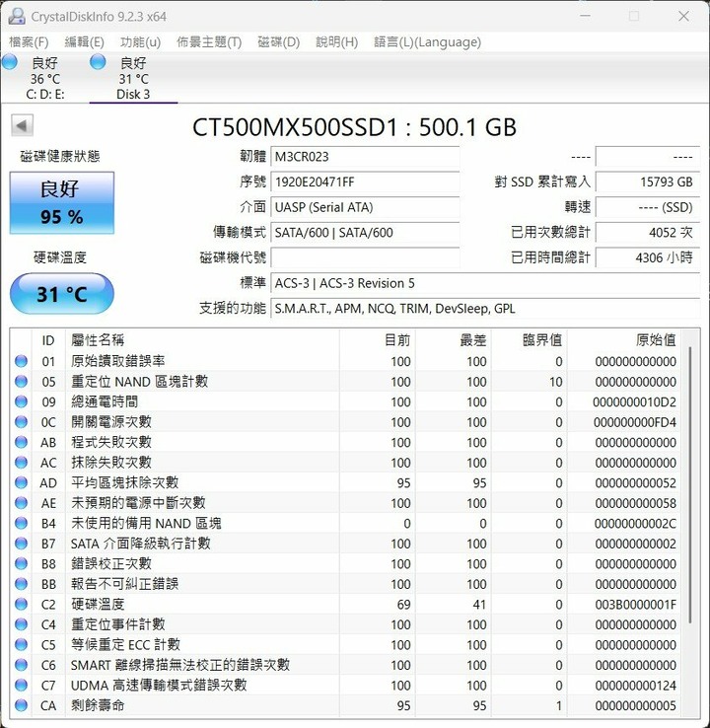This screenshot has height=728, width=710.
Task: Click the 序號 serial number field
Action: point(364,182)
